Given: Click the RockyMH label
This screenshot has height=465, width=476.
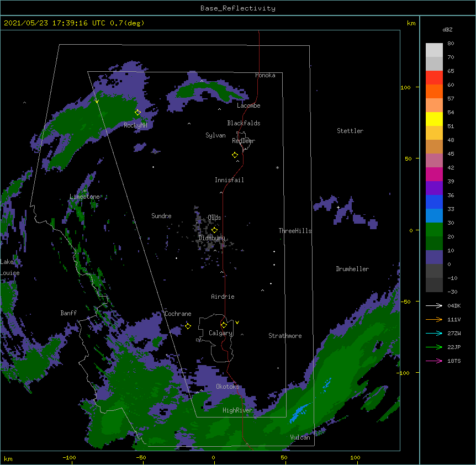Looking at the screenshot, I should (x=135, y=125).
